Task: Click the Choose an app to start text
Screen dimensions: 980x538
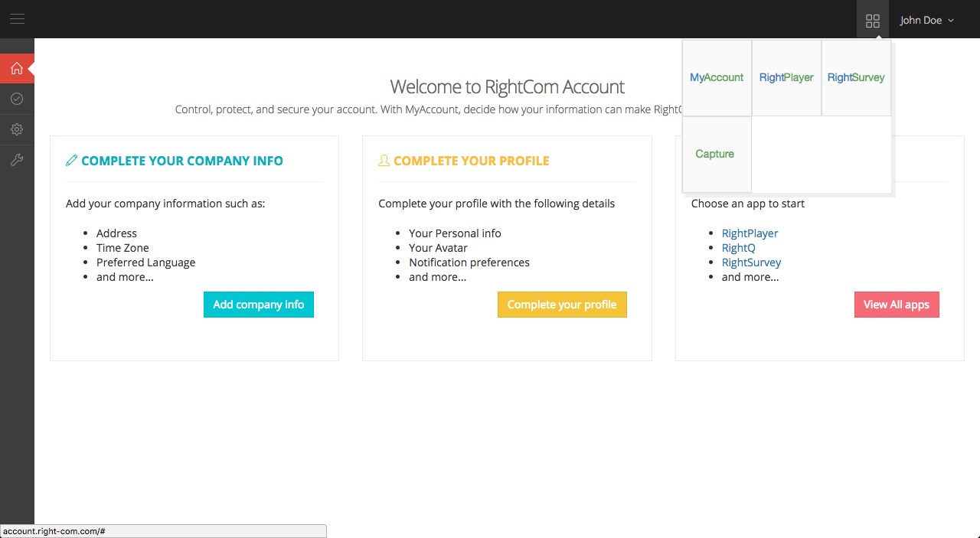Action: pos(748,204)
